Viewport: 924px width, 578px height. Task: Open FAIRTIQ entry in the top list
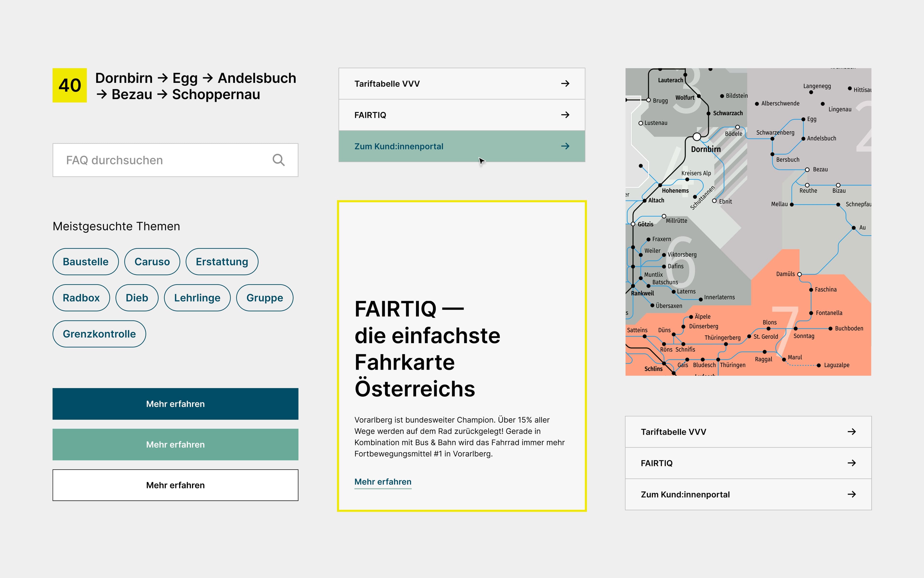coord(462,115)
